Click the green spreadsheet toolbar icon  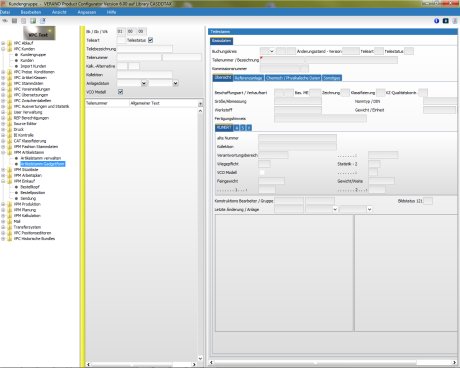point(33,21)
